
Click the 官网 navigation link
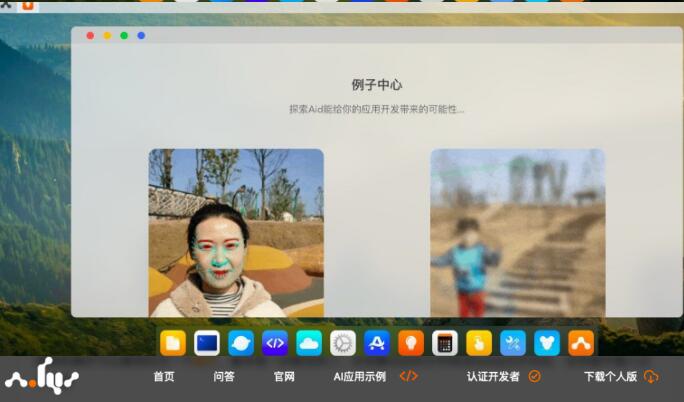[x=284, y=377]
